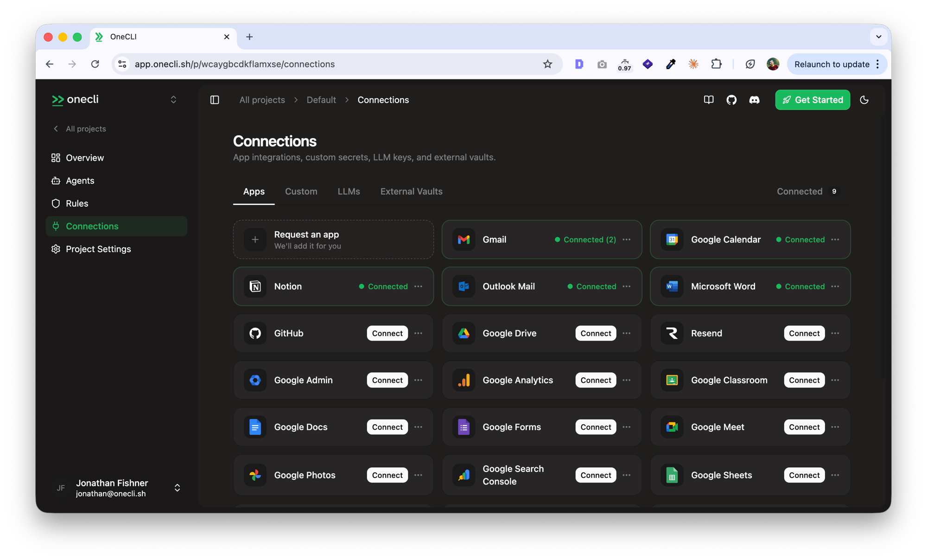Click the Google Docs app icon
This screenshot has height=560, width=927.
click(x=255, y=427)
